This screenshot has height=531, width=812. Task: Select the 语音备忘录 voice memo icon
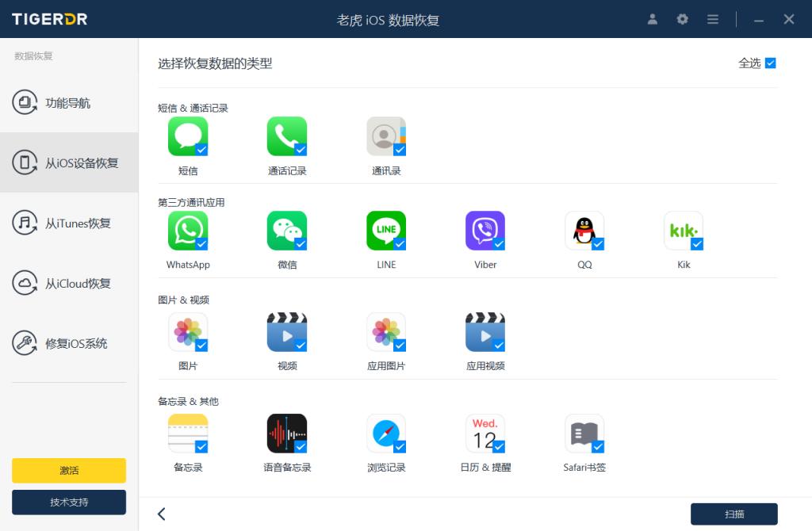pyautogui.click(x=287, y=433)
